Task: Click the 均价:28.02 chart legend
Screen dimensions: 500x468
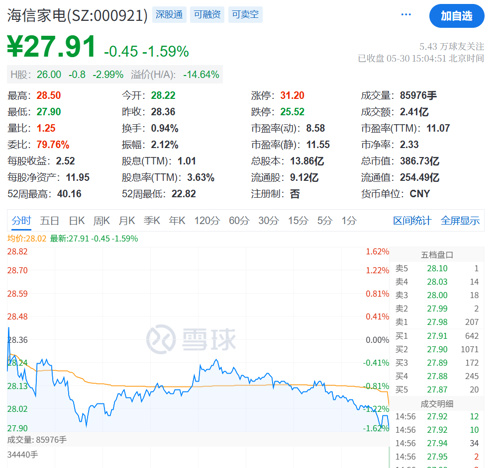Action: click(27, 239)
